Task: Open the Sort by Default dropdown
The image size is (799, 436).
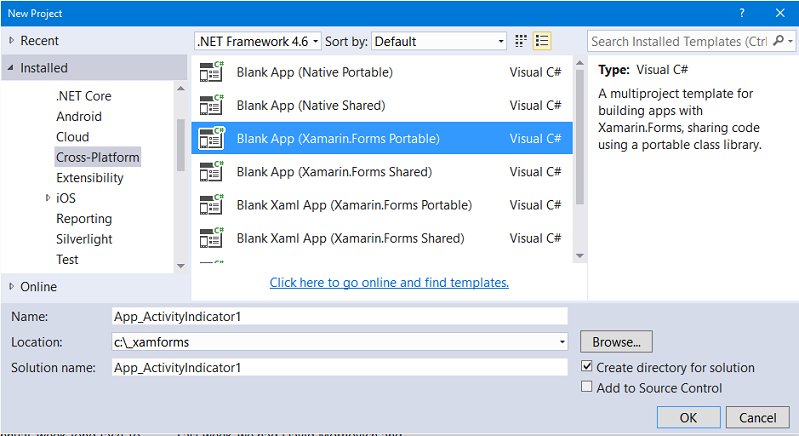Action: tap(439, 41)
